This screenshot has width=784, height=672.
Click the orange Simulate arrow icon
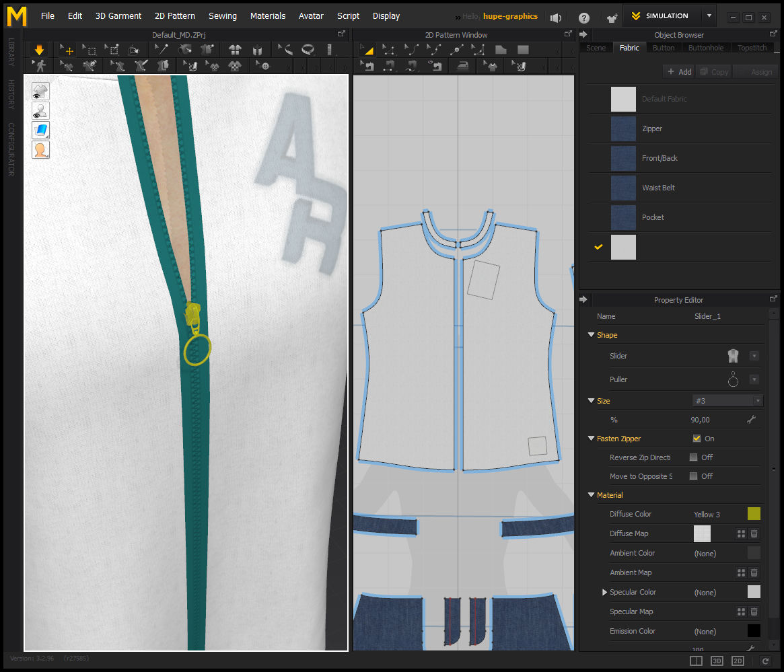point(39,49)
